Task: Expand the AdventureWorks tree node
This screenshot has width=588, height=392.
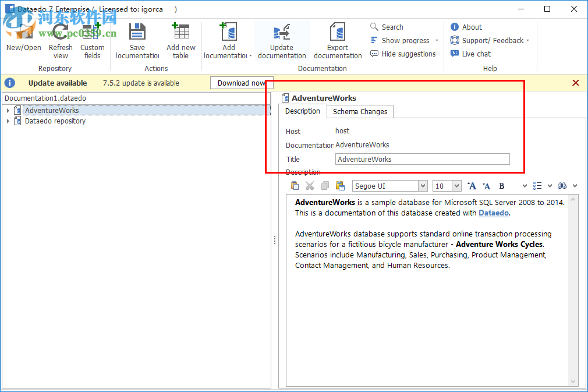Action: coord(8,110)
